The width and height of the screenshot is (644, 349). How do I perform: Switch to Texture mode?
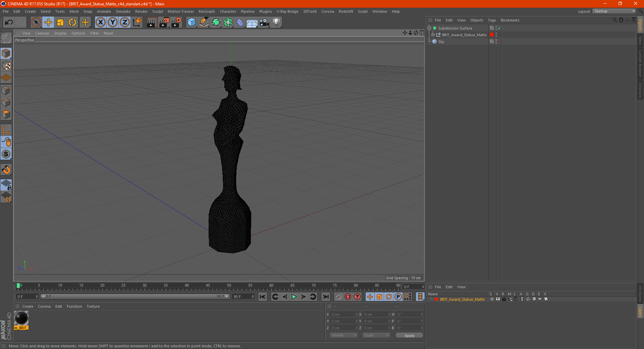tap(6, 66)
